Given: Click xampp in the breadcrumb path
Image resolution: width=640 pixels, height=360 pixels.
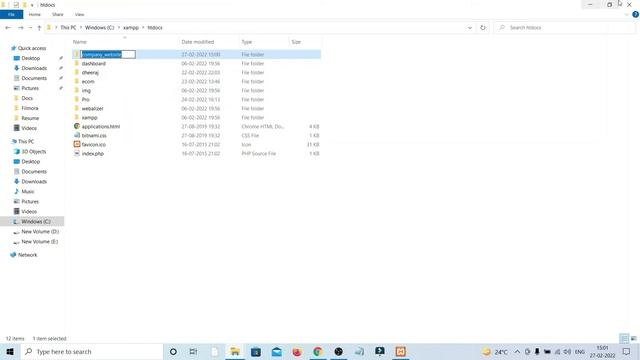Looking at the screenshot, I should pos(131,28).
